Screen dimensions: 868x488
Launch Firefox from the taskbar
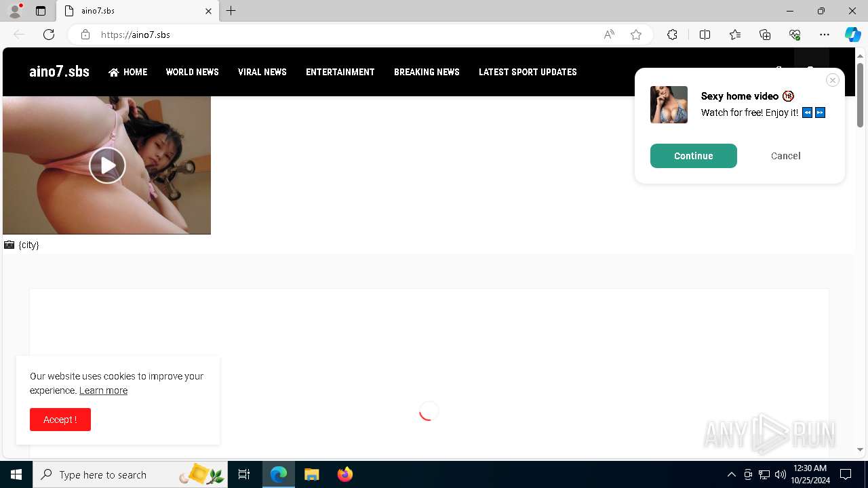[345, 474]
